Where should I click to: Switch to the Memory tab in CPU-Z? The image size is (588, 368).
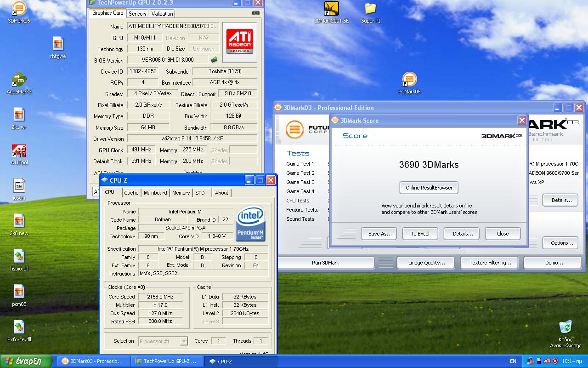coord(181,193)
